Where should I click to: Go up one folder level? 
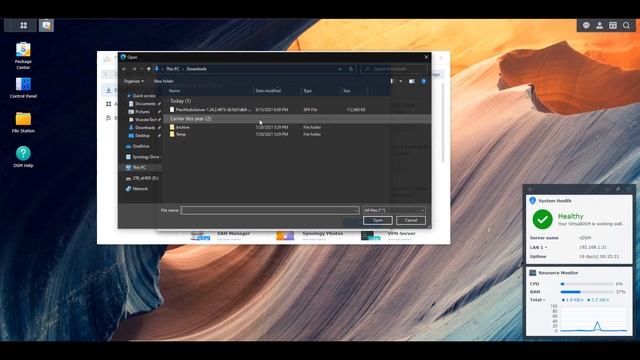(x=149, y=69)
